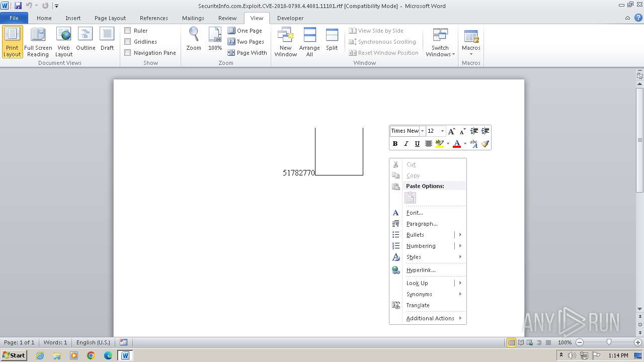Click Format Painter in mini toolbar

485,144
